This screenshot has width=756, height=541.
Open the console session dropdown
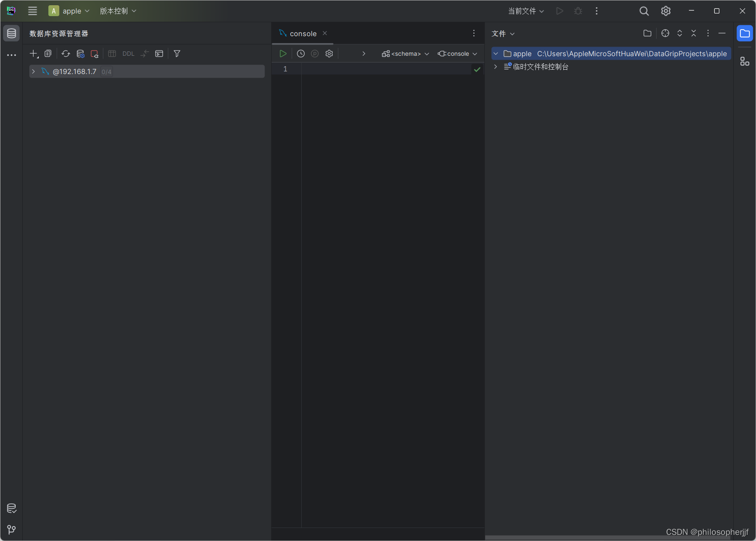[x=457, y=54]
